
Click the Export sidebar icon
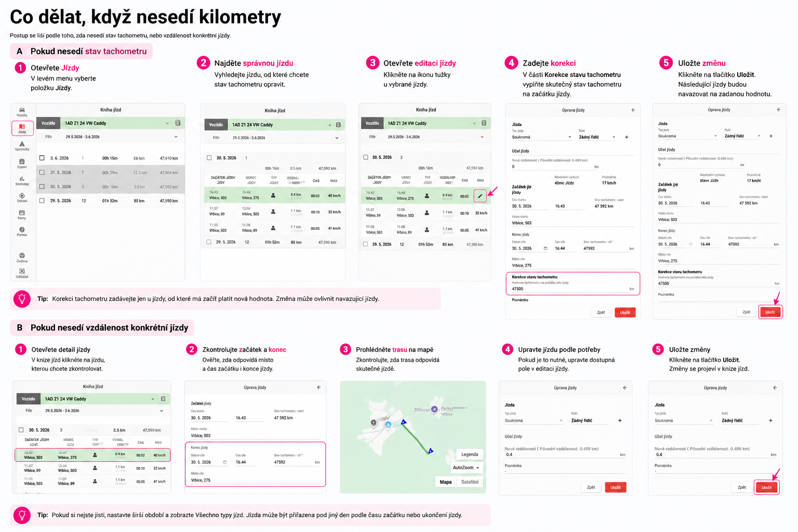(22, 164)
